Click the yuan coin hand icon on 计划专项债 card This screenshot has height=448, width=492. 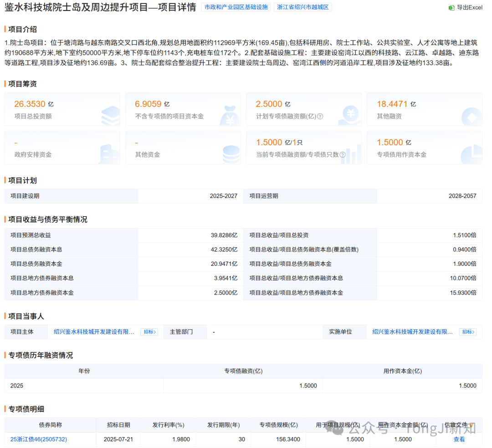click(349, 116)
